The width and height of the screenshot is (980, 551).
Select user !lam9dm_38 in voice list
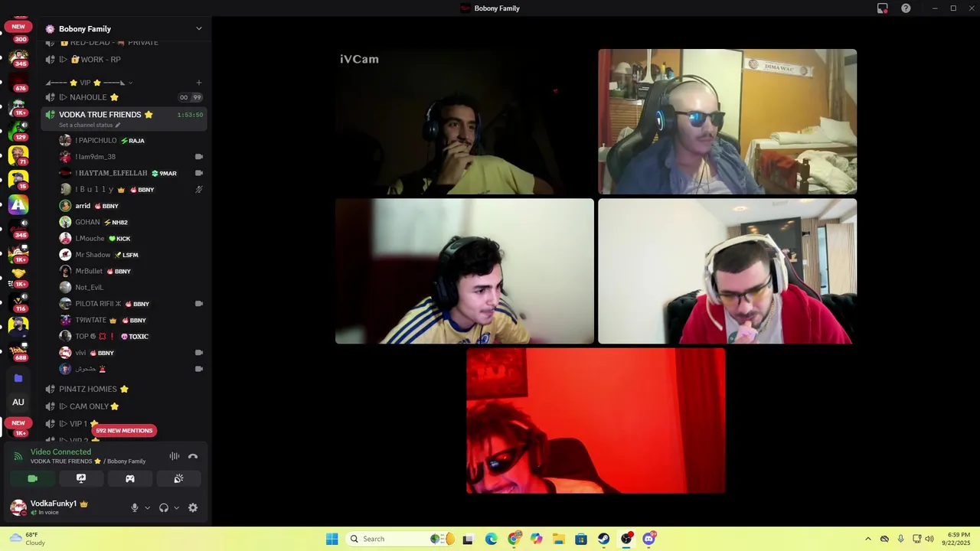pos(130,157)
